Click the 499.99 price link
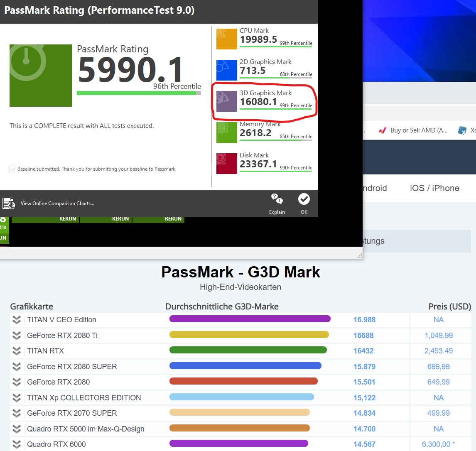The width and height of the screenshot is (476, 451). point(438,413)
